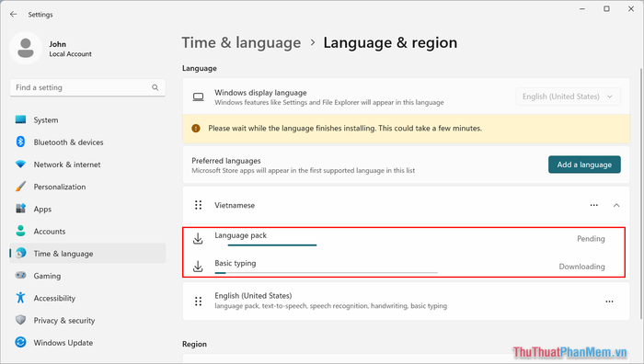
Task: Click the John profile avatar
Action: point(26,49)
